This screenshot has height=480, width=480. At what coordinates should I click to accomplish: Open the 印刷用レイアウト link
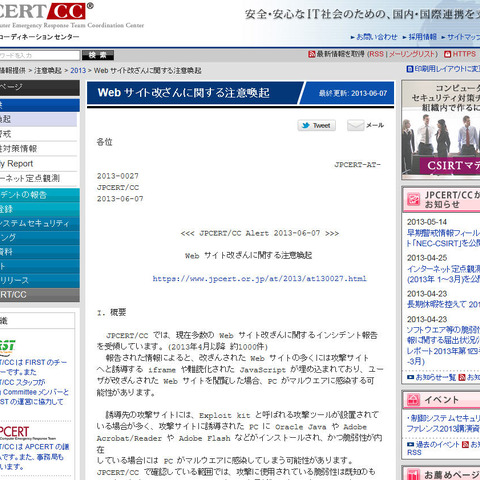click(x=447, y=69)
